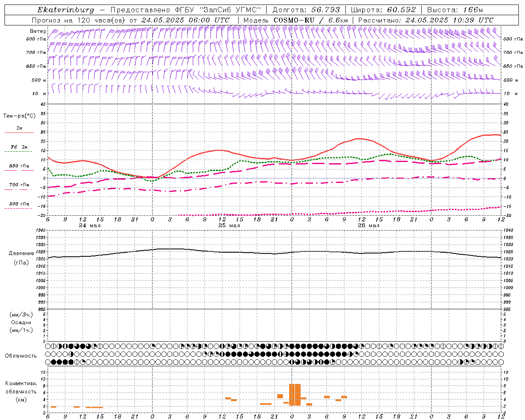525x420 pixels.
Task: Click the "Тем-ра(°C)" temperature panel label
Action: pos(19,116)
